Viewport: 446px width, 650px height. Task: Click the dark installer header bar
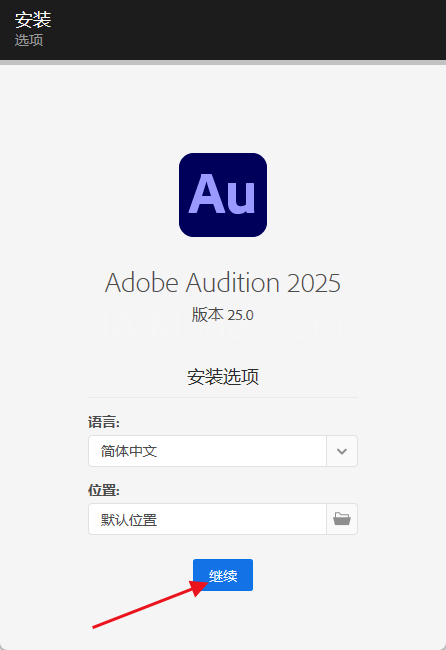(223, 30)
